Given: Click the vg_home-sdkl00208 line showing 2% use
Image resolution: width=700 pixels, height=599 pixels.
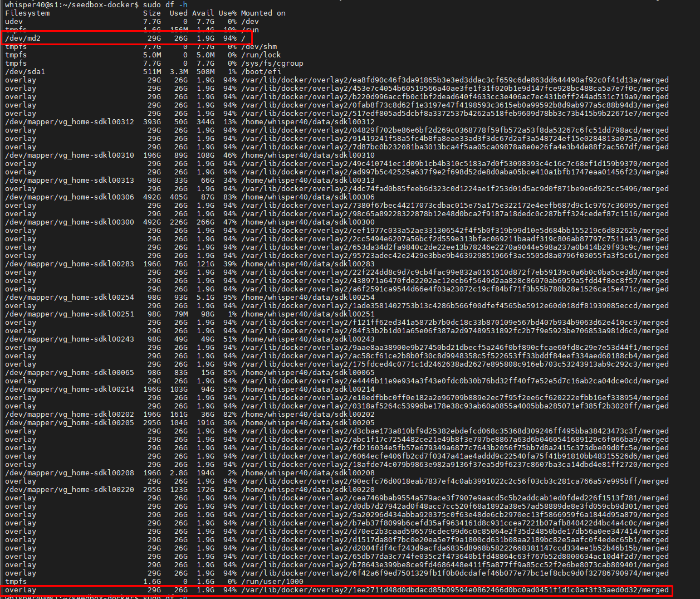Looking at the screenshot, I should [x=70, y=473].
